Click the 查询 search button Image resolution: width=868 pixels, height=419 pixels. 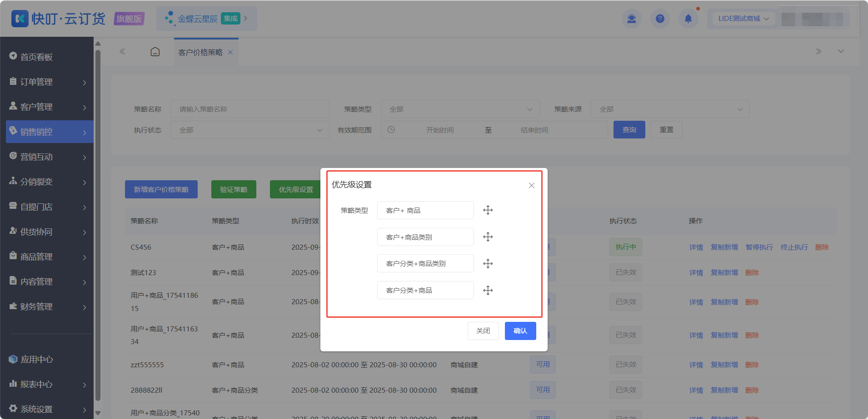(x=629, y=130)
